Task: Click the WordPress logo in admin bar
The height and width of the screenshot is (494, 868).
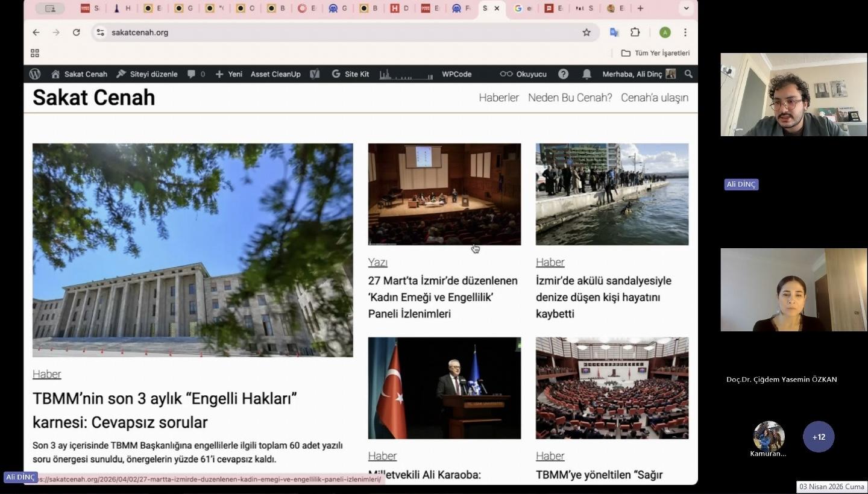Action: 35,74
